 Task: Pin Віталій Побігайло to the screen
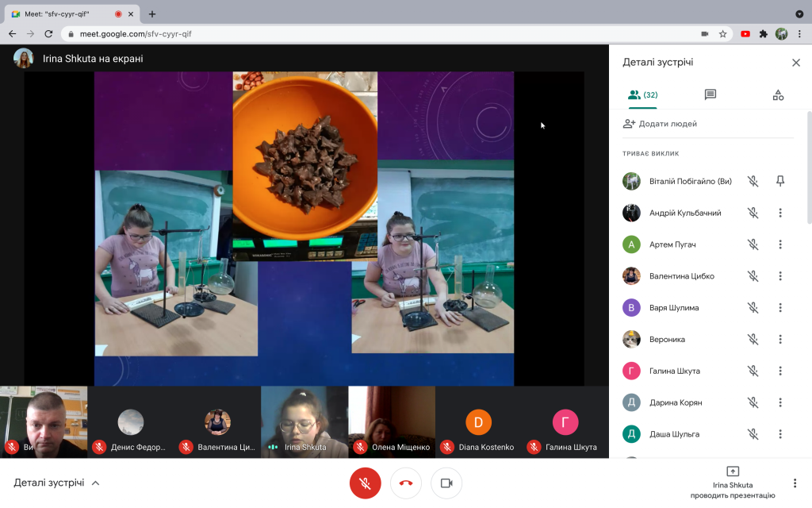[x=780, y=181]
